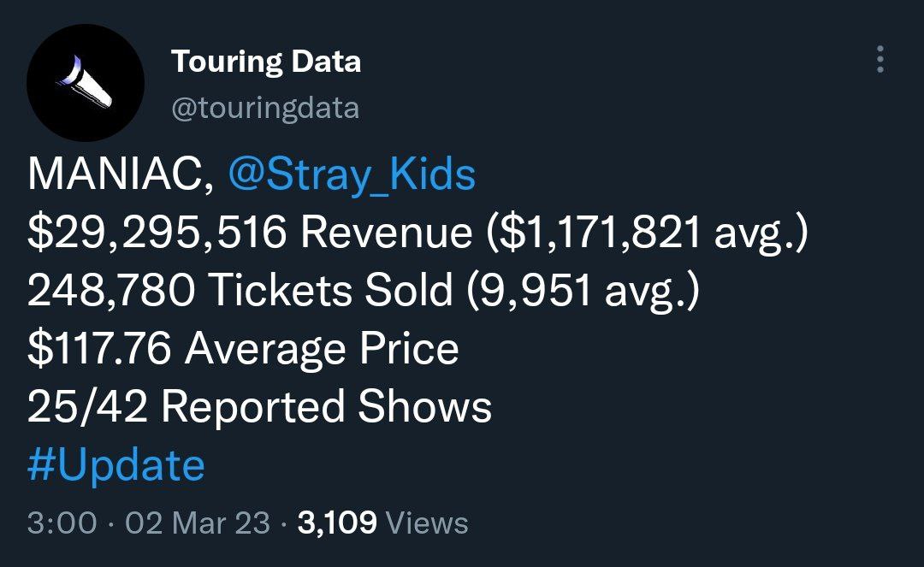This screenshot has height=567, width=924.
Task: Click the @touringdata handle
Action: click(265, 109)
